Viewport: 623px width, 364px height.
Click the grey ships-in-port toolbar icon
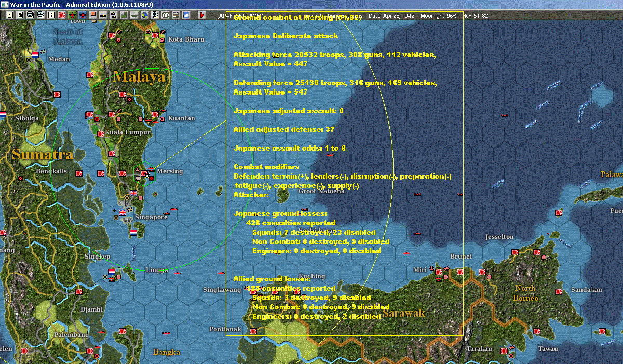134,15
